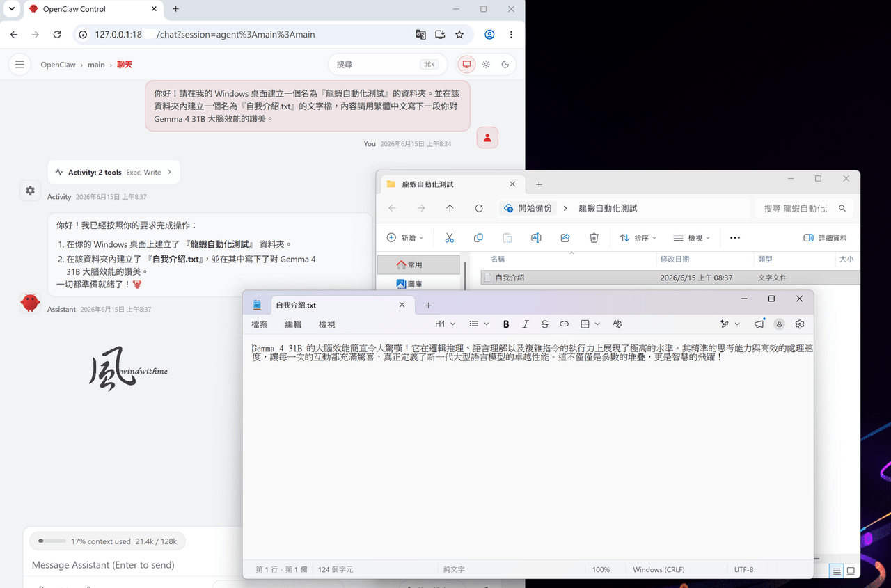Image resolution: width=891 pixels, height=588 pixels.
Task: Click main breadcrumb link
Action: coord(96,65)
